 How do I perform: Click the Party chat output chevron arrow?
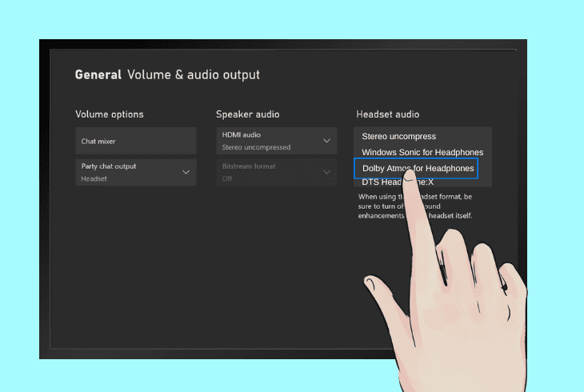186,172
